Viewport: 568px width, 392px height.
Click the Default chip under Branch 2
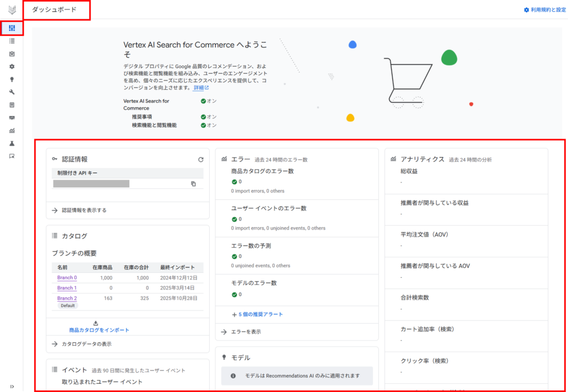tap(68, 306)
